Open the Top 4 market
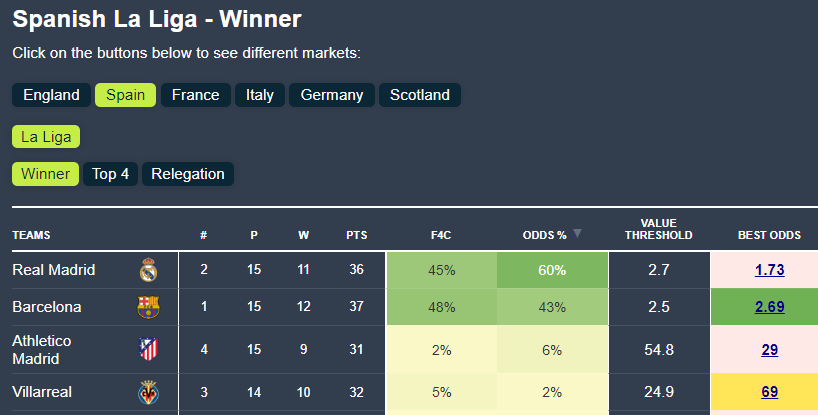The height and width of the screenshot is (415, 818). (110, 174)
